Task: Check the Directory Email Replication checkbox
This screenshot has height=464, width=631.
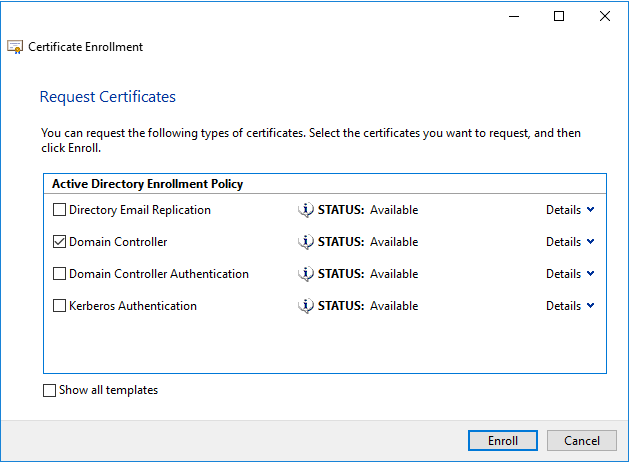Action: click(60, 210)
